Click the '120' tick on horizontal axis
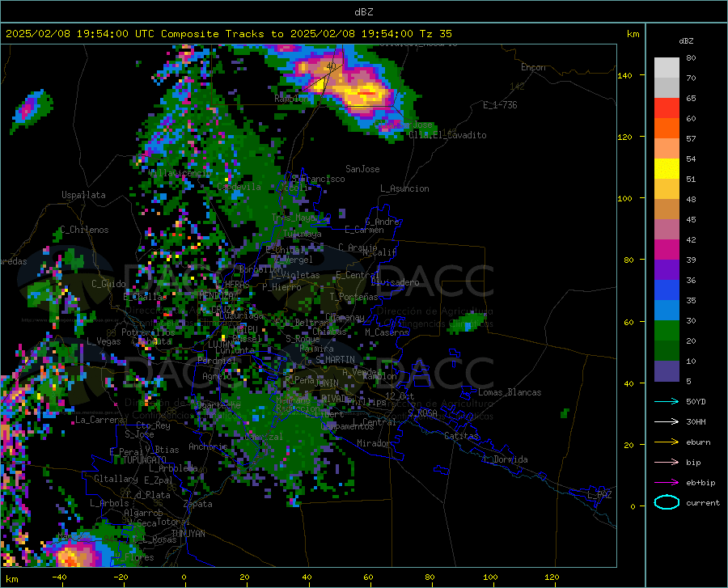The height and width of the screenshot is (588, 728). click(x=552, y=577)
